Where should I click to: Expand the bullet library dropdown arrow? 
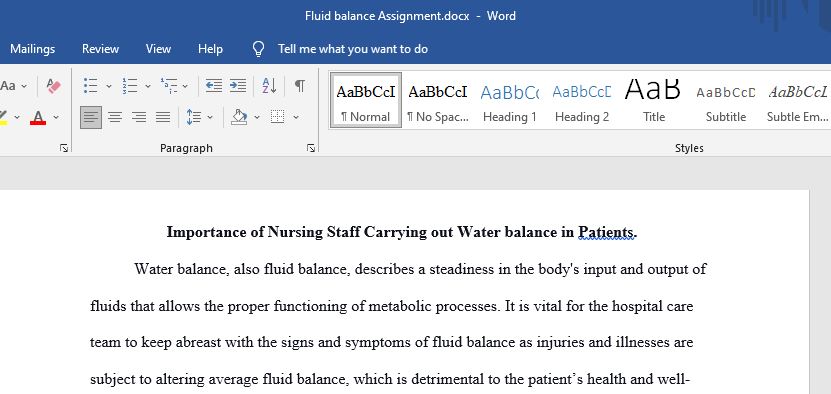pos(109,86)
